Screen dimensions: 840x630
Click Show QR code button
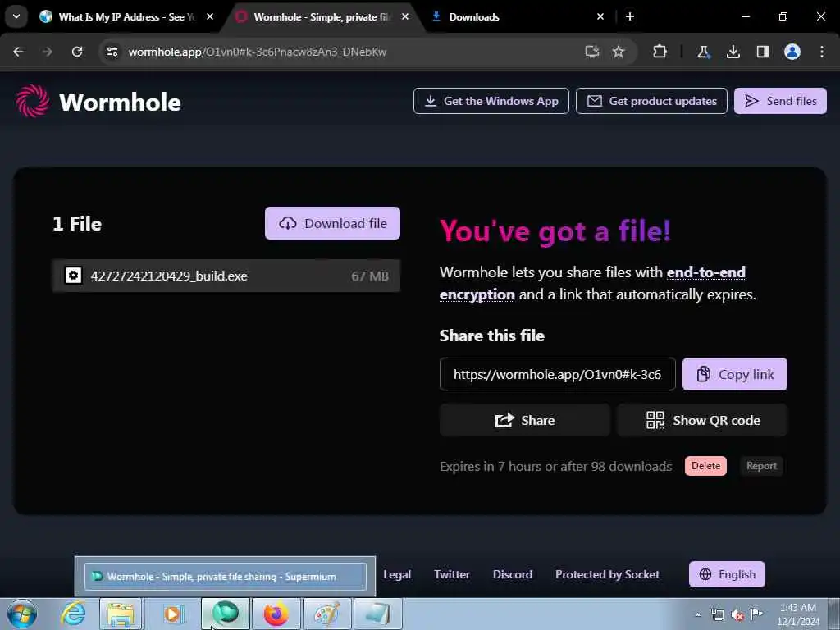702,420
